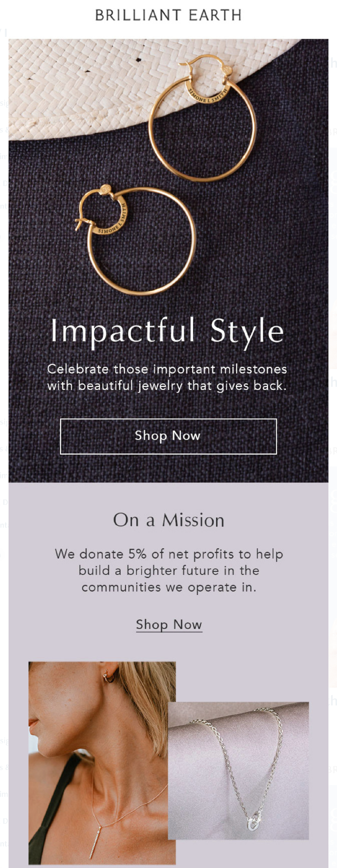Click Simone I. Smith engraving on upper earring
Image resolution: width=337 pixels, height=868 pixels.
coord(208,95)
